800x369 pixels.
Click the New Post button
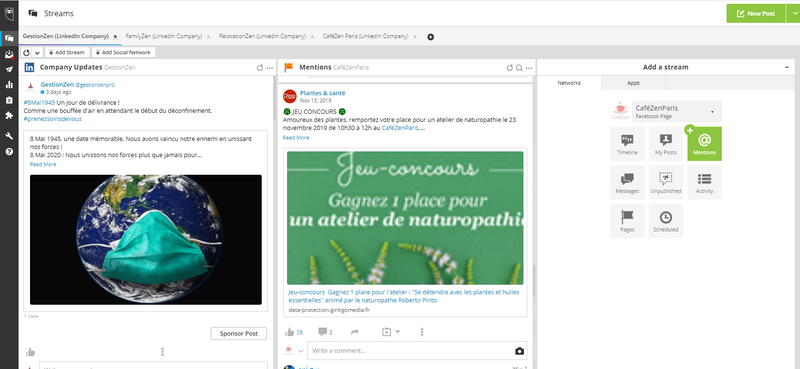pyautogui.click(x=757, y=14)
